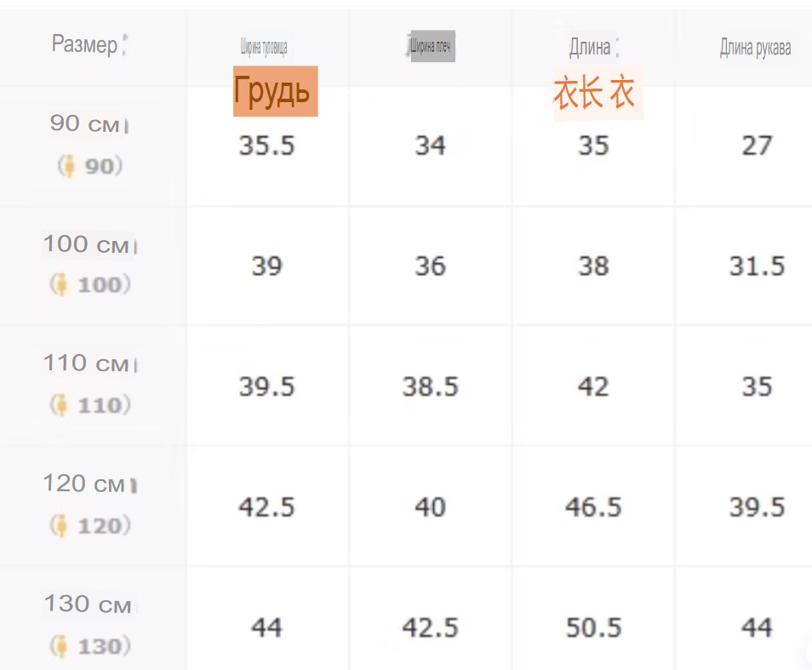Click the Длина column header

pos(590,48)
